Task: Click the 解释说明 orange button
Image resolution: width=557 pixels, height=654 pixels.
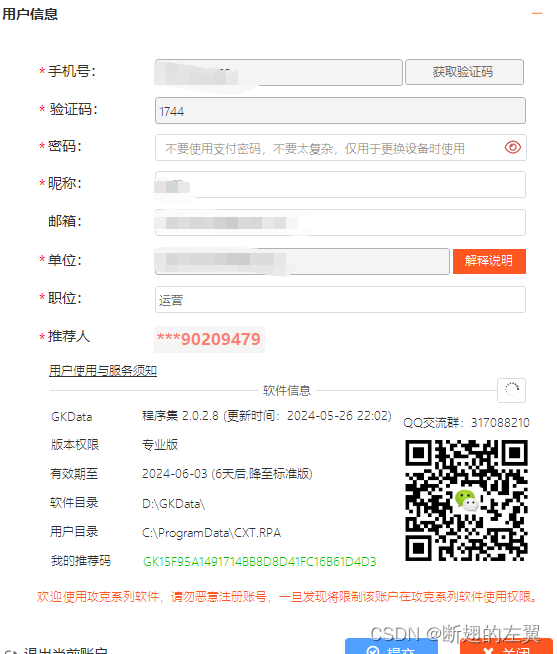Action: pos(489,261)
